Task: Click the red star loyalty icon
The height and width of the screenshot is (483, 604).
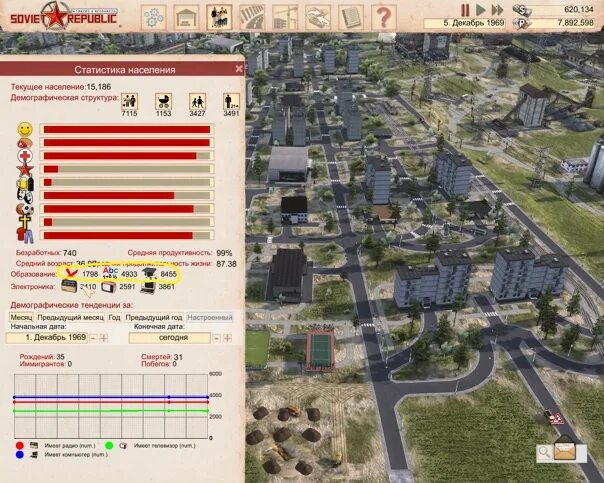Action: (25, 169)
